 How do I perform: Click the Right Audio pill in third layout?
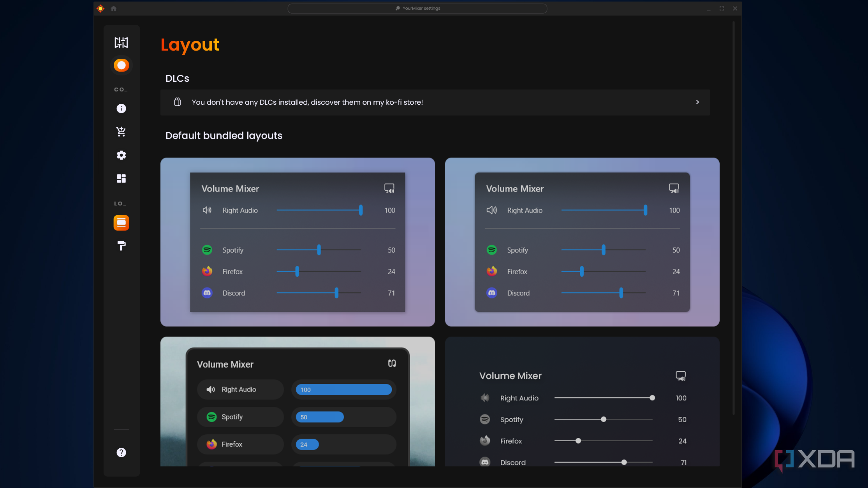[240, 390]
